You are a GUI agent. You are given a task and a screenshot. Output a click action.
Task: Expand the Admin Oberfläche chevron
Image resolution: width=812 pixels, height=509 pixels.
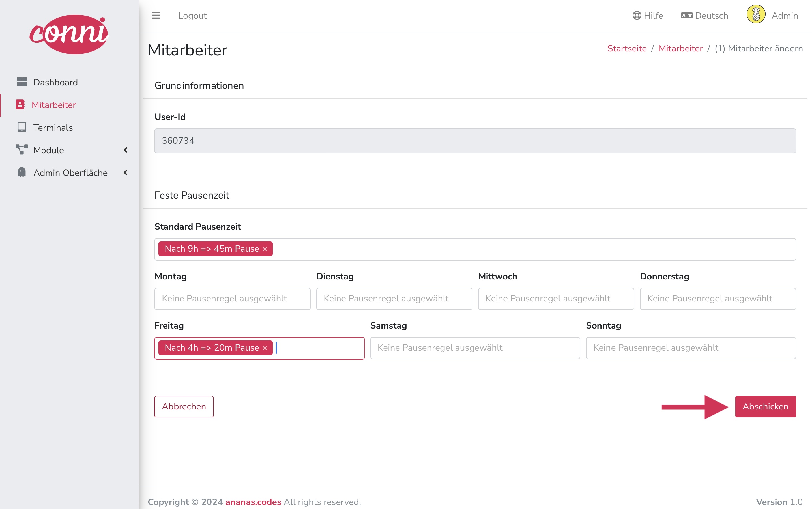click(x=126, y=173)
